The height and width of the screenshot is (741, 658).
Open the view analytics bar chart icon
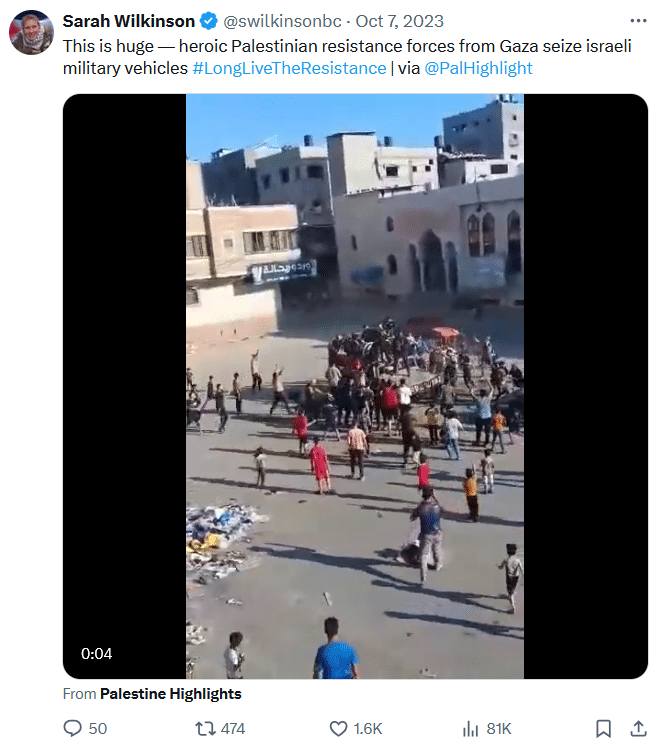coord(470,728)
